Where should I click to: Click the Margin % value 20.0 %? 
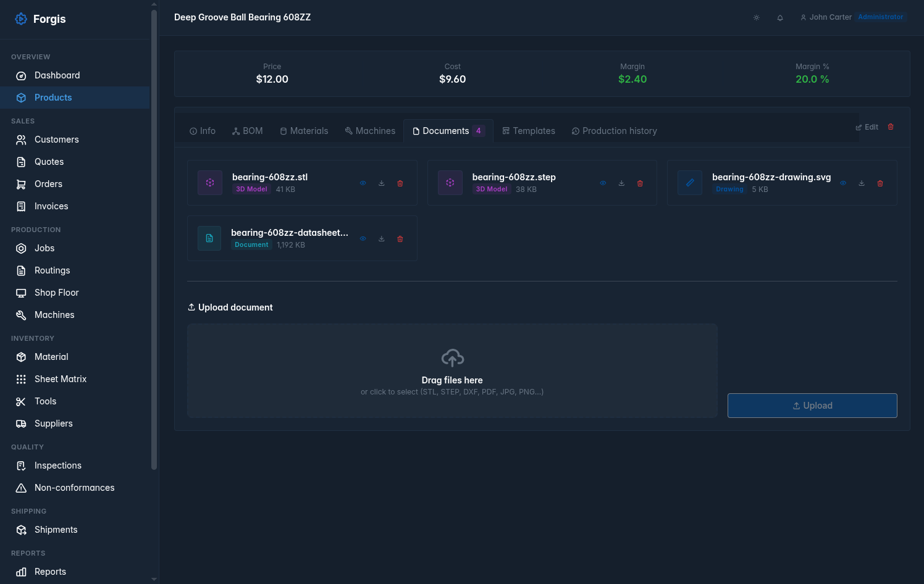[x=812, y=79]
